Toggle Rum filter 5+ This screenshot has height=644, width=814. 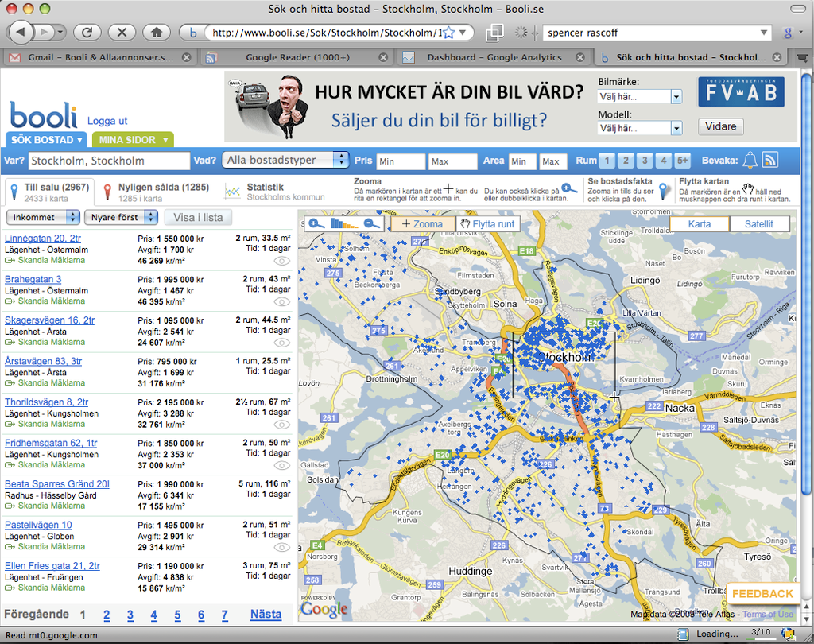pyautogui.click(x=682, y=161)
